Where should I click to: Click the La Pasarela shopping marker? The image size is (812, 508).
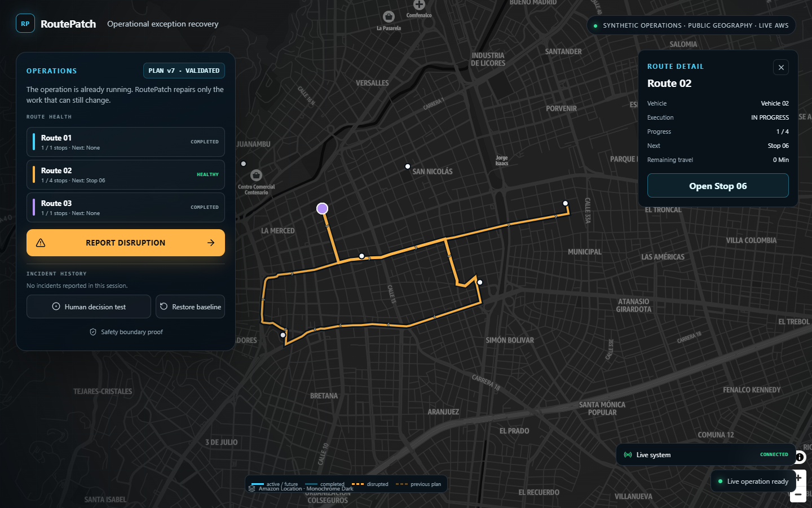click(389, 16)
